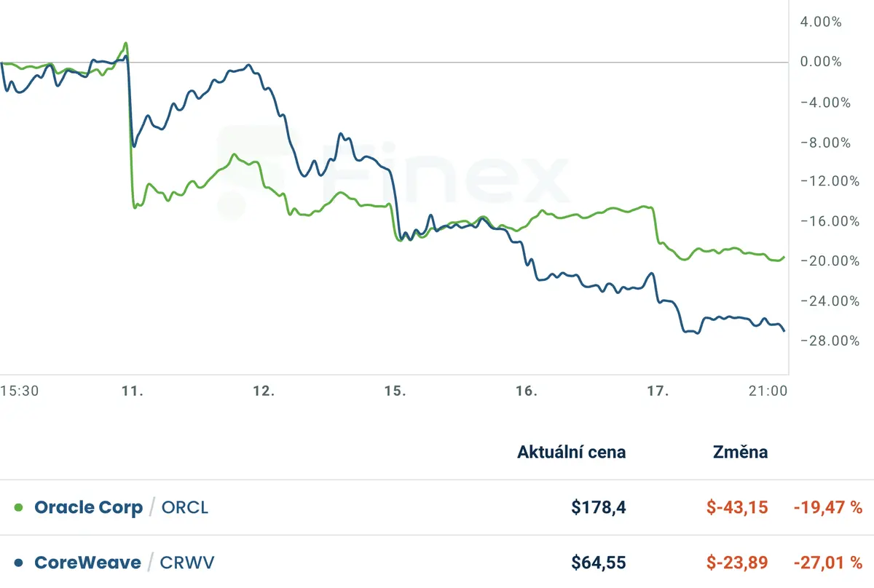Select the CRWV ticker symbol

tap(187, 563)
